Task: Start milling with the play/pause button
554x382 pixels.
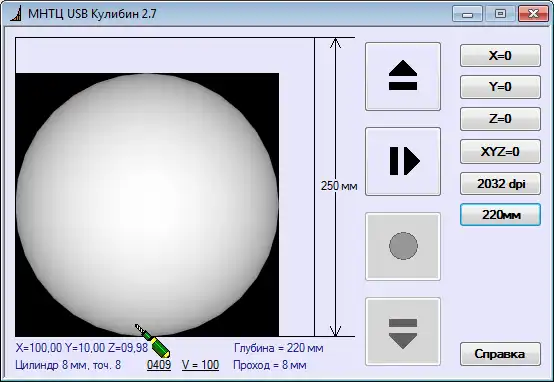Action: [x=403, y=161]
